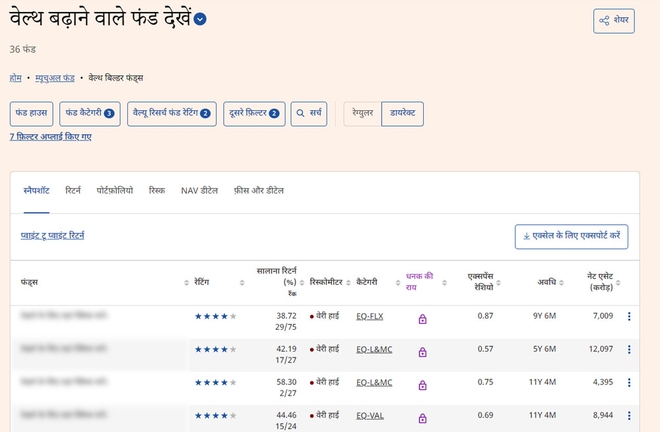
Task: Open the फंड हाउस filter dropdown
Action: [31, 114]
